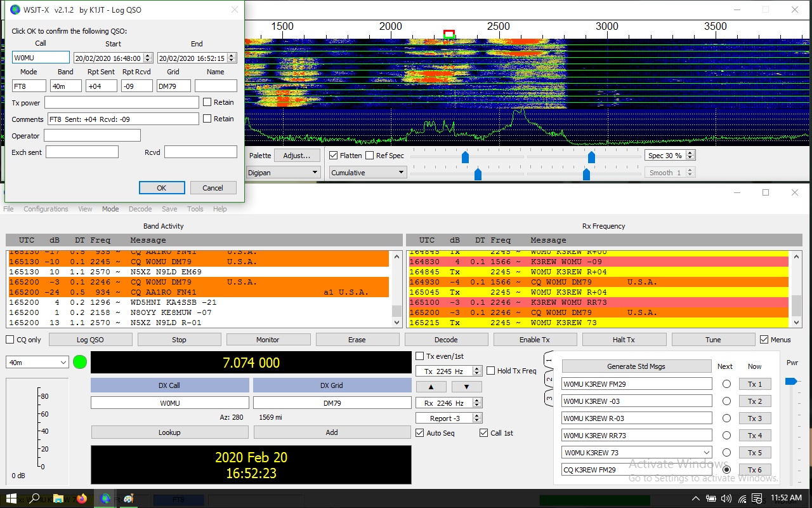
Task: Expand the W0MU K3REW 73 message dropdown
Action: coord(706,453)
